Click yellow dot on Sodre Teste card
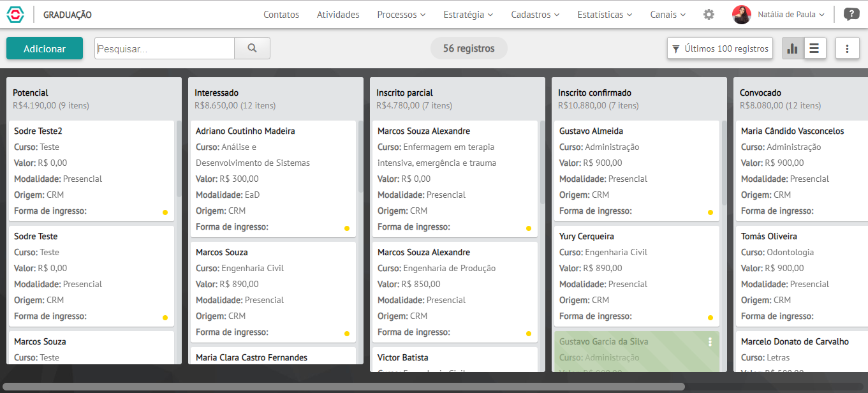The width and height of the screenshot is (868, 393). [x=165, y=318]
